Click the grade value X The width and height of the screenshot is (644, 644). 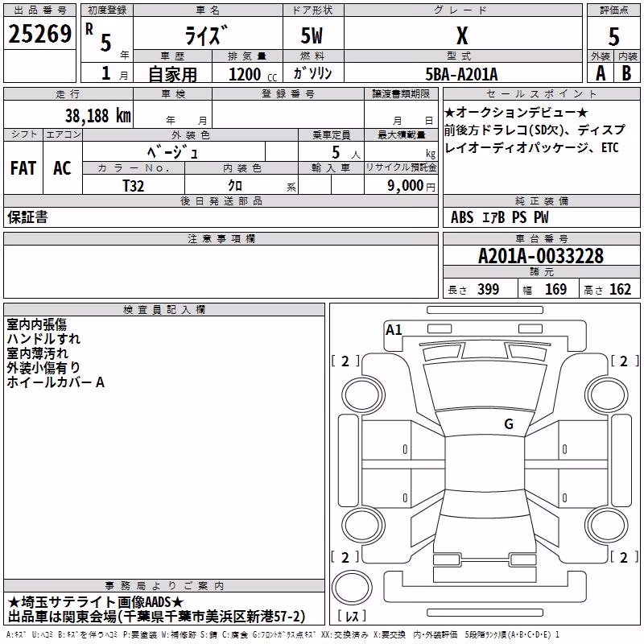coord(462,35)
